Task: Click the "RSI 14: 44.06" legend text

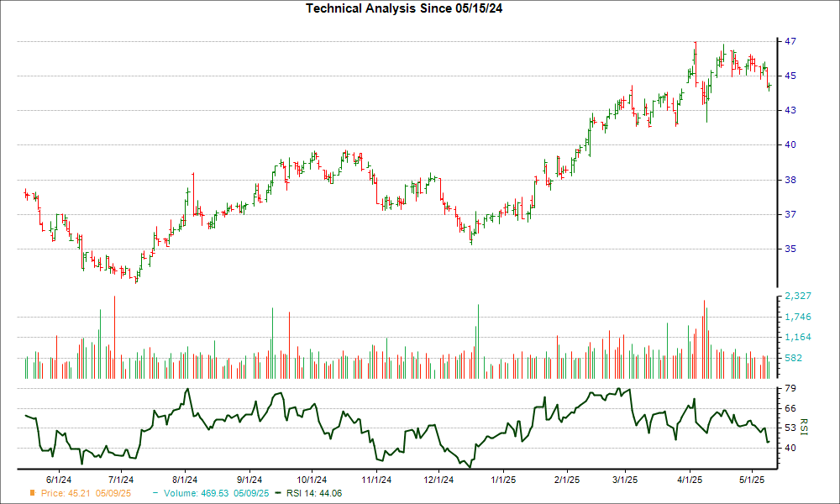Action: 314,493
